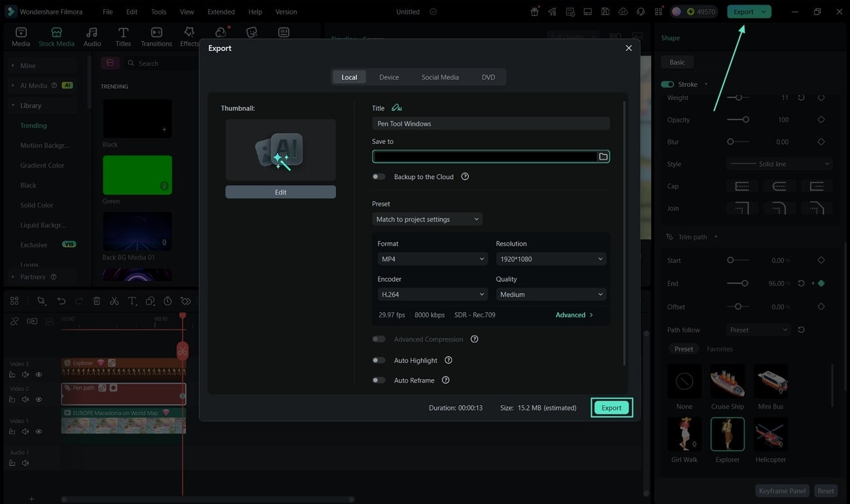Image resolution: width=850 pixels, height=504 pixels.
Task: Click the speed/timer icon in the timeline toolbar
Action: [167, 301]
